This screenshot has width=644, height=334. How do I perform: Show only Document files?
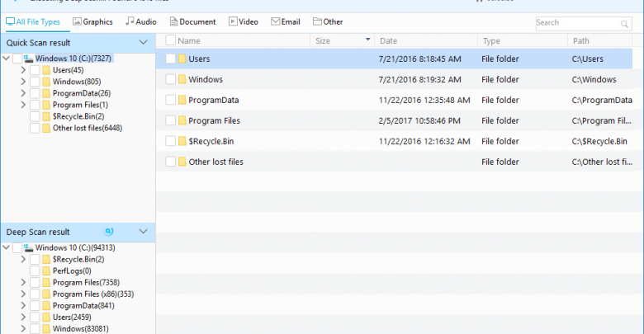(192, 21)
